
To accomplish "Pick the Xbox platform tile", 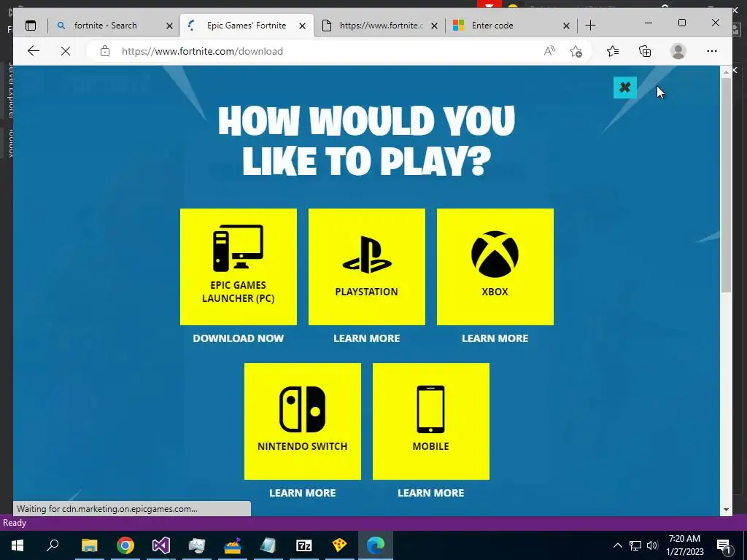I will pos(495,267).
